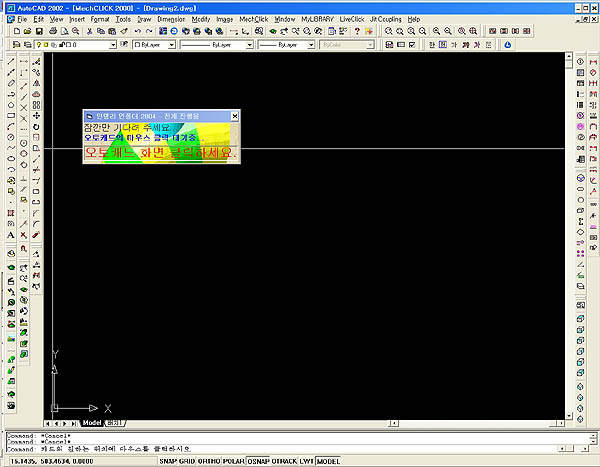Screen dimensions: 600x467
Task: Open the Layers manager icon
Action: [x=28, y=45]
